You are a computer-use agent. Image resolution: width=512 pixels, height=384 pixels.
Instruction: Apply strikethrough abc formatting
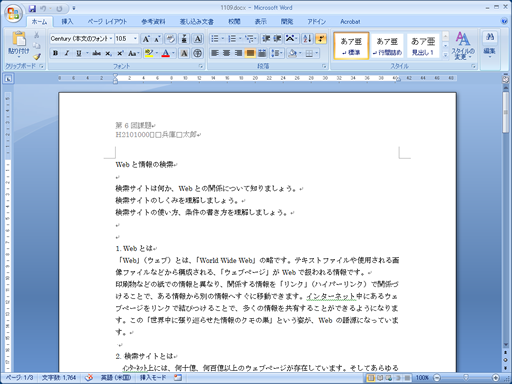[x=97, y=53]
